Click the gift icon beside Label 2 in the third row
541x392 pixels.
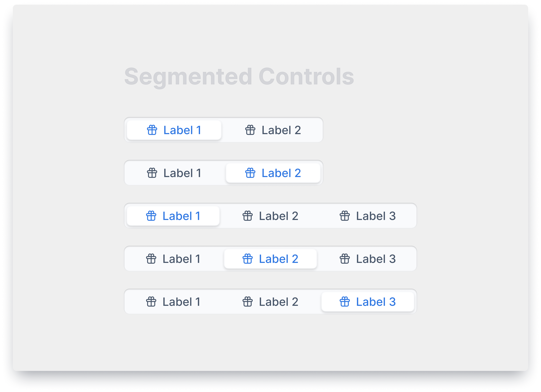point(248,216)
